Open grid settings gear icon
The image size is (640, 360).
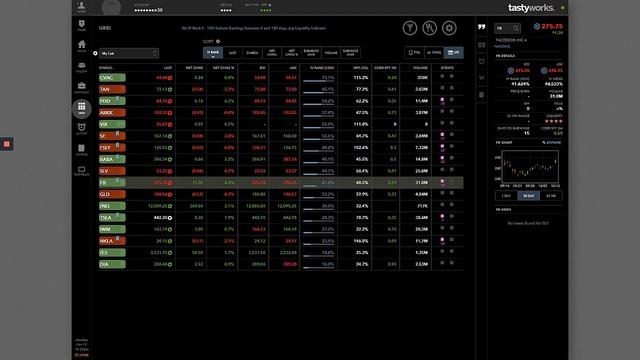[449, 28]
